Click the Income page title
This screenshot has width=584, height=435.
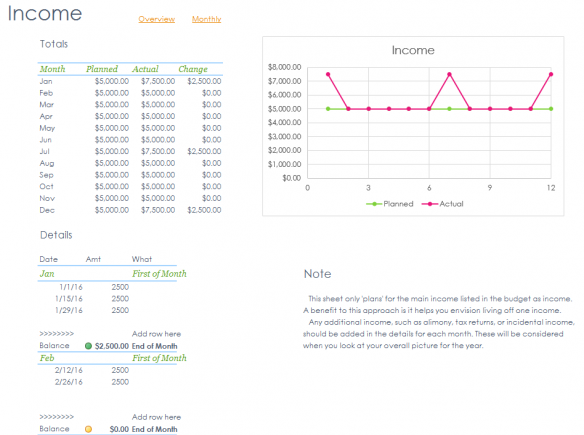45,13
